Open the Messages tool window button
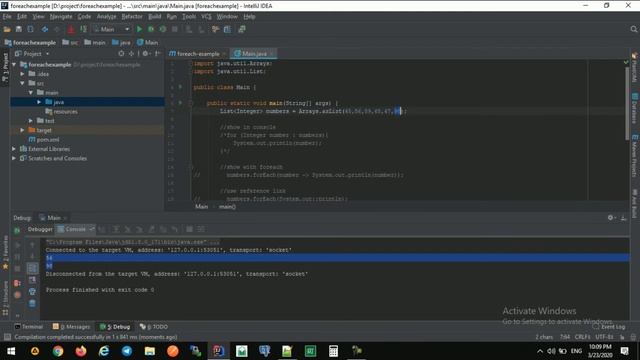Screen dimensions: 640x360 point(71,327)
